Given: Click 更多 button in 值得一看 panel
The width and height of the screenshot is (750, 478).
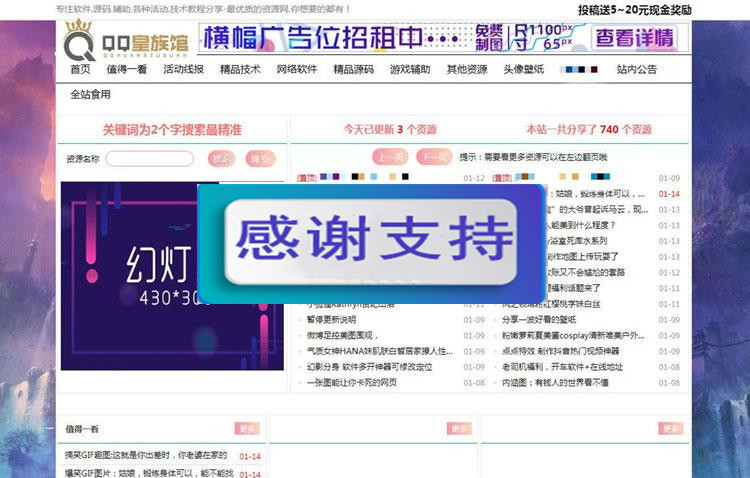Looking at the screenshot, I should pos(247,429).
